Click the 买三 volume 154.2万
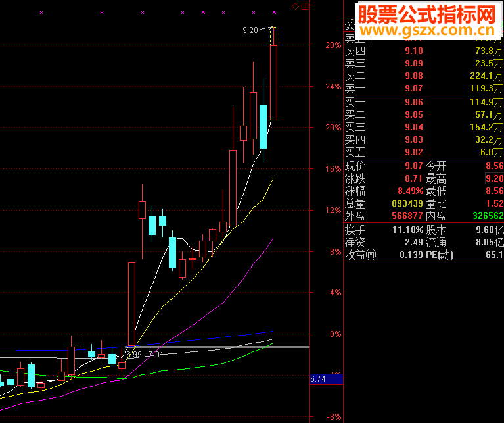 coord(486,128)
